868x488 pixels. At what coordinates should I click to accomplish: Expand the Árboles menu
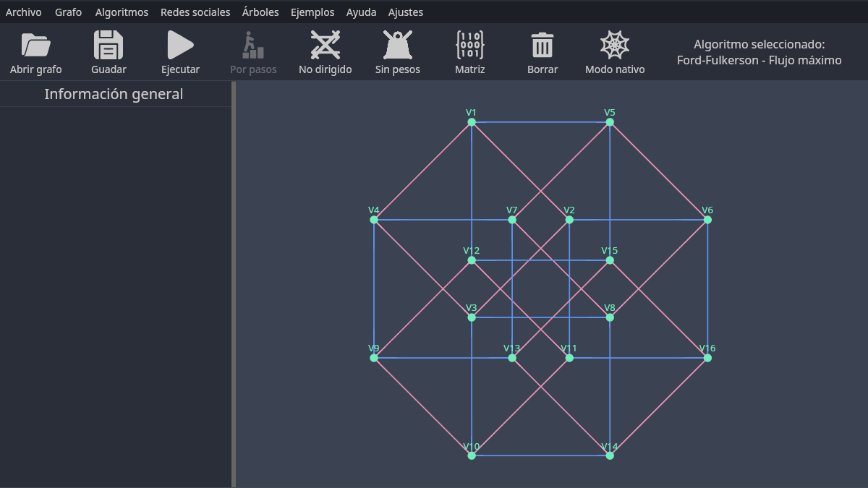pos(260,12)
